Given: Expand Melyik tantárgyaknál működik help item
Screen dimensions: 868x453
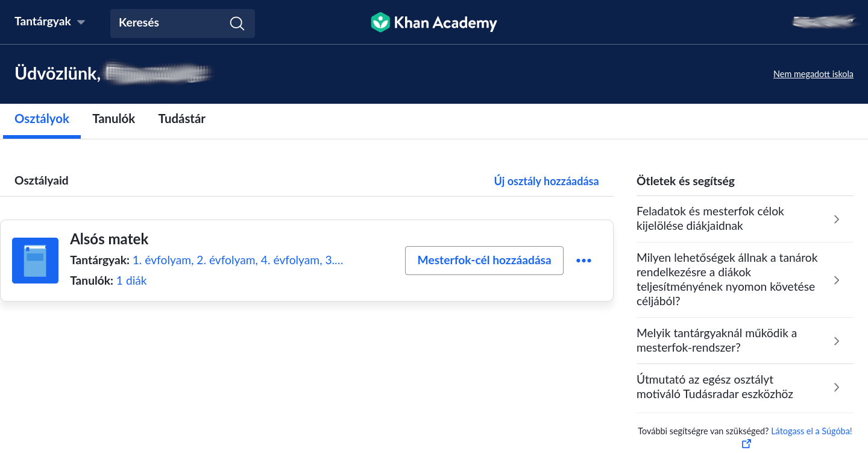Looking at the screenshot, I should point(744,341).
